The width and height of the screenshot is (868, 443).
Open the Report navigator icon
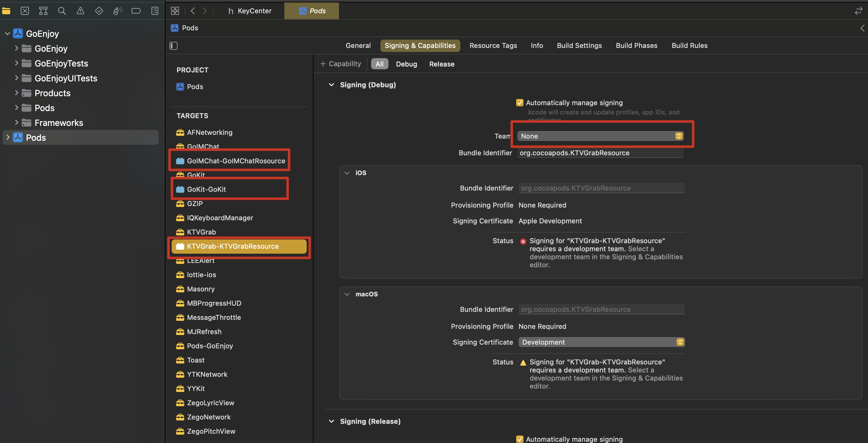tap(155, 11)
